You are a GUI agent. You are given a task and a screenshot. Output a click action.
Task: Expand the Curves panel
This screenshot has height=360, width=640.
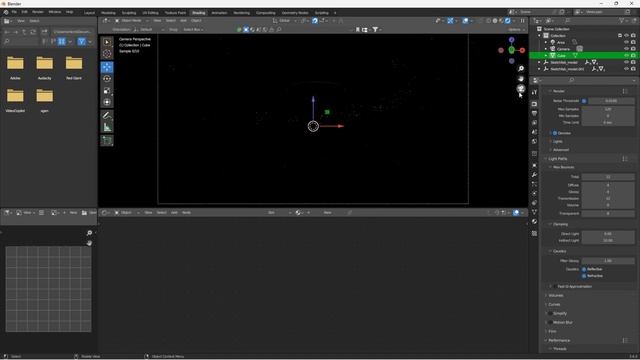[554, 304]
